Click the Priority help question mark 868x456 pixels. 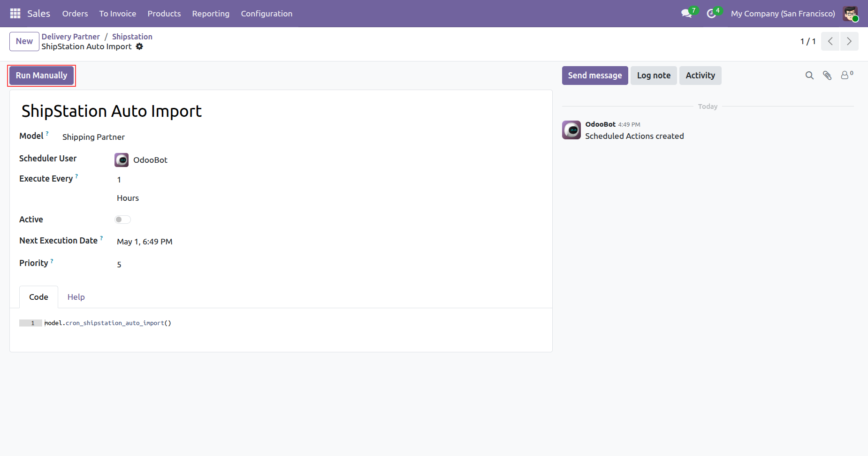(52, 261)
